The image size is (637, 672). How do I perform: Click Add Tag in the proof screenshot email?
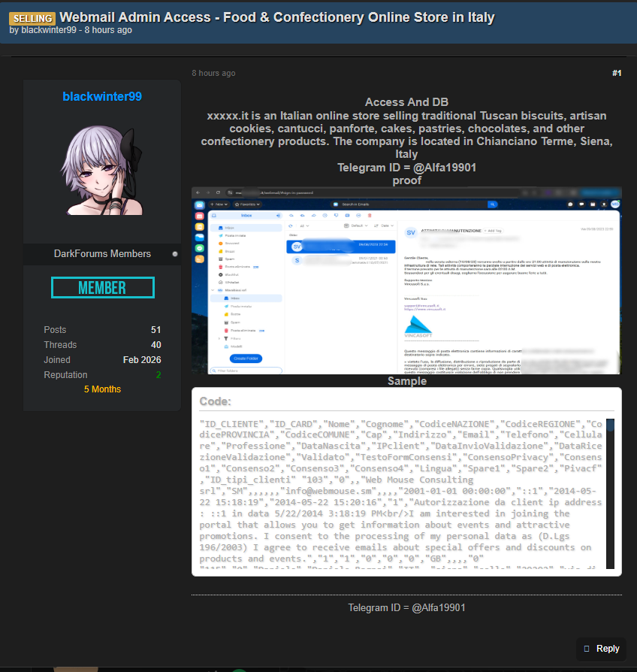(494, 231)
